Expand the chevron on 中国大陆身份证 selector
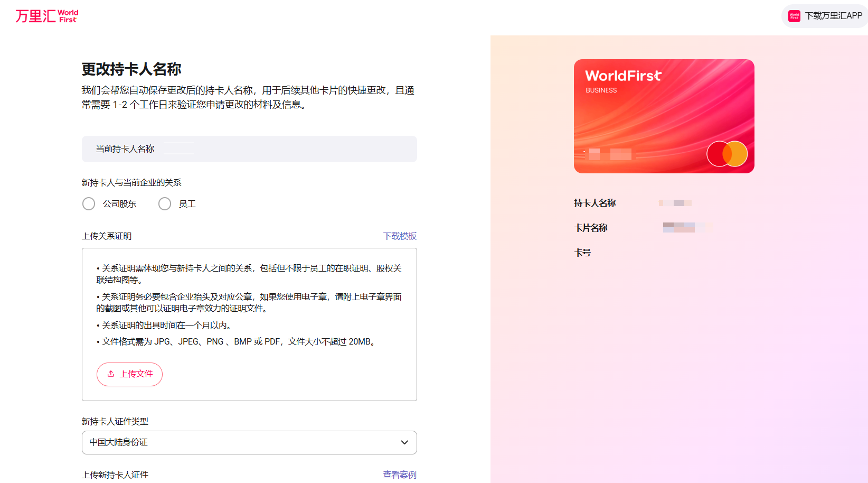 tap(404, 442)
